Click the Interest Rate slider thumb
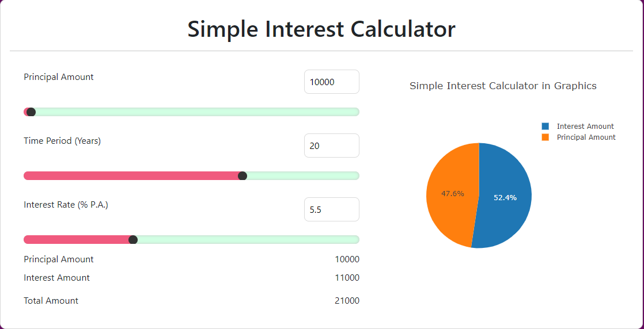The image size is (644, 329). [133, 240]
